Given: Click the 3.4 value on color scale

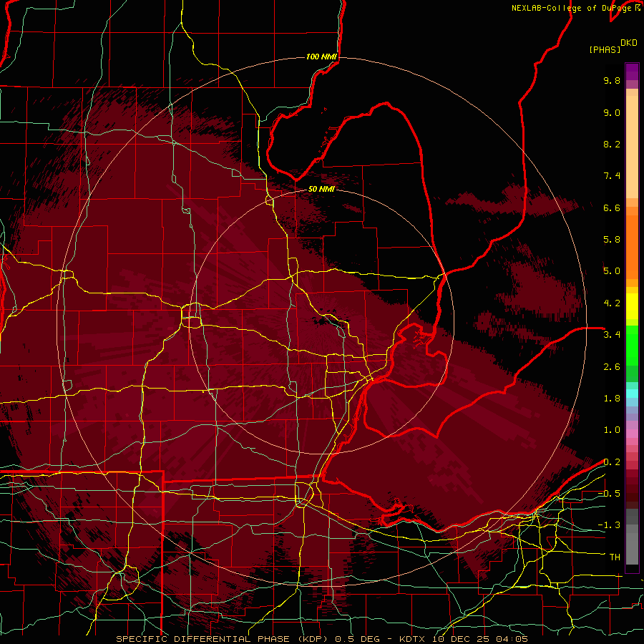Looking at the screenshot, I should [612, 335].
